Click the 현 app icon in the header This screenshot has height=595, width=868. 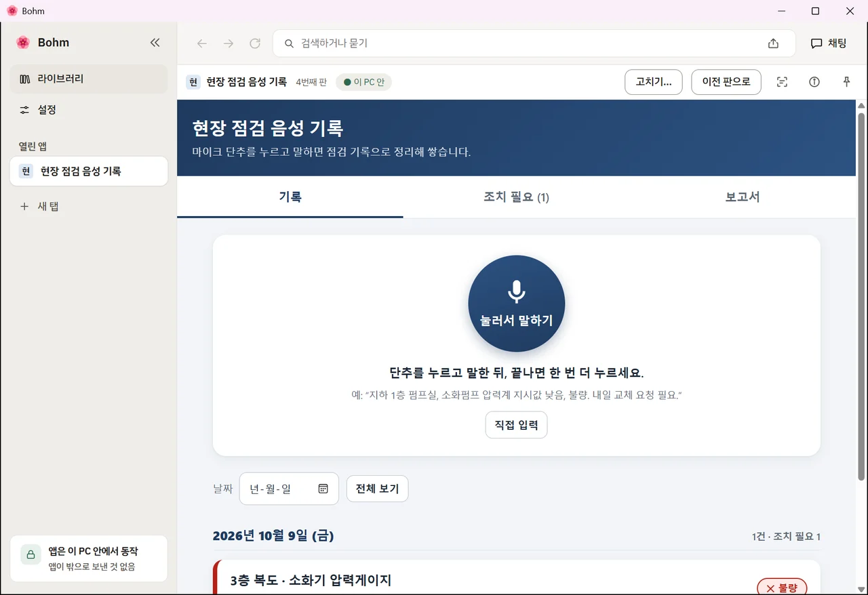(x=194, y=82)
